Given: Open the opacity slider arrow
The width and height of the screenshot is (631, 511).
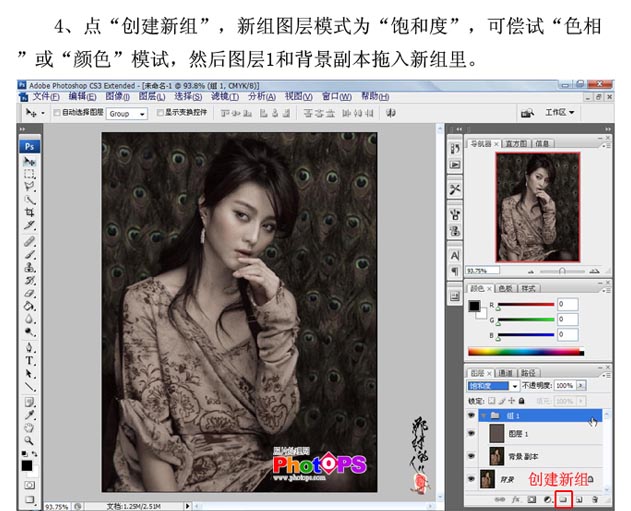Looking at the screenshot, I should click(581, 385).
